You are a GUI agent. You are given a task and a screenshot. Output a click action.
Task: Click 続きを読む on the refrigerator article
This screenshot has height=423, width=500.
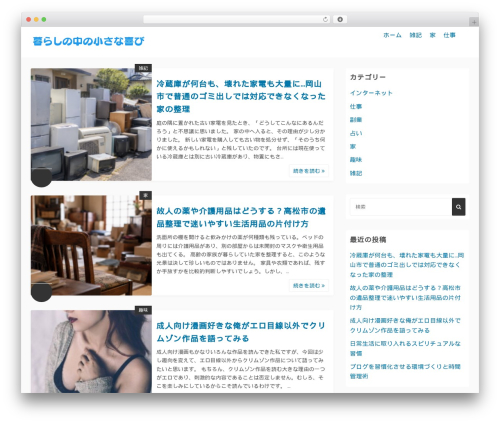click(309, 171)
